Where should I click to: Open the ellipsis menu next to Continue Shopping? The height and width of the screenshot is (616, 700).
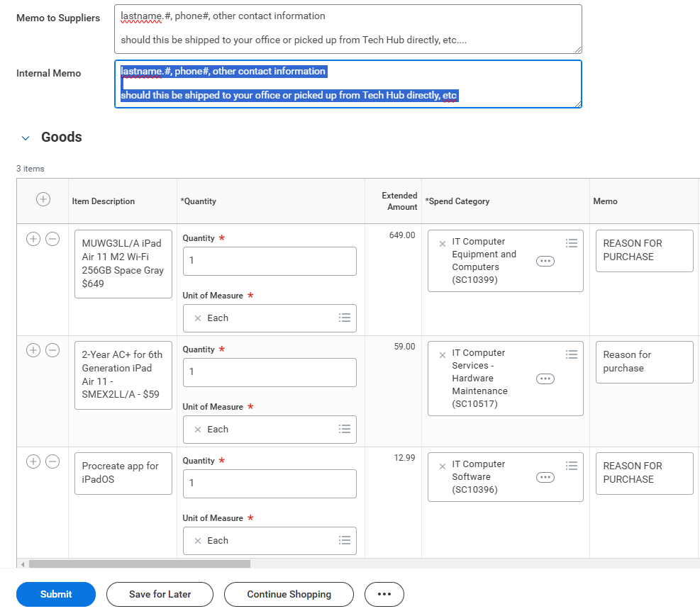(x=384, y=594)
